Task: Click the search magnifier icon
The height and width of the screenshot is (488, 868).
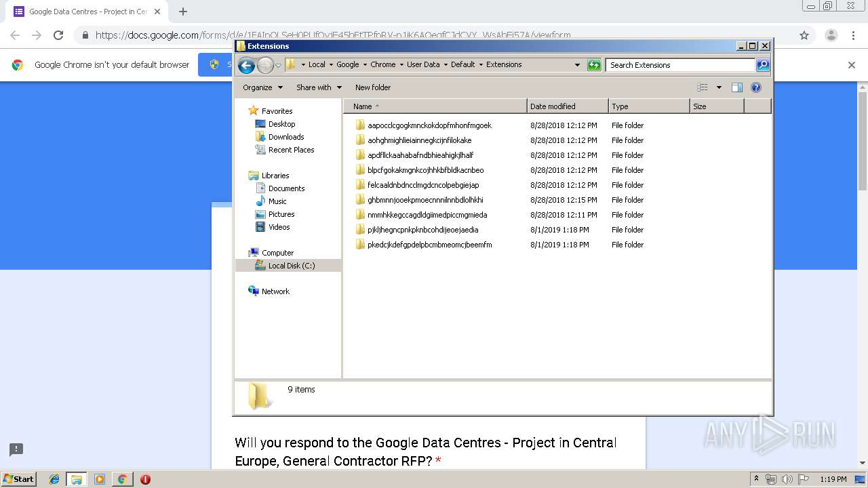Action: point(763,65)
